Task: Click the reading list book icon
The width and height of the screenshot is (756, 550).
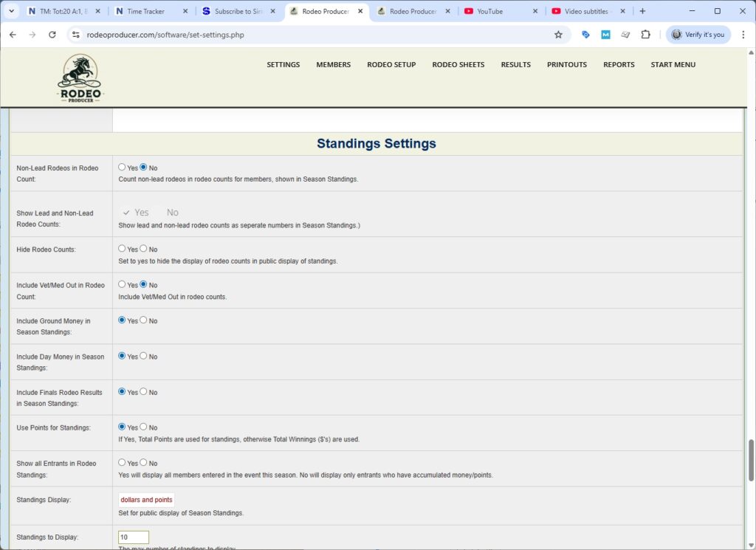Action: [x=625, y=34]
